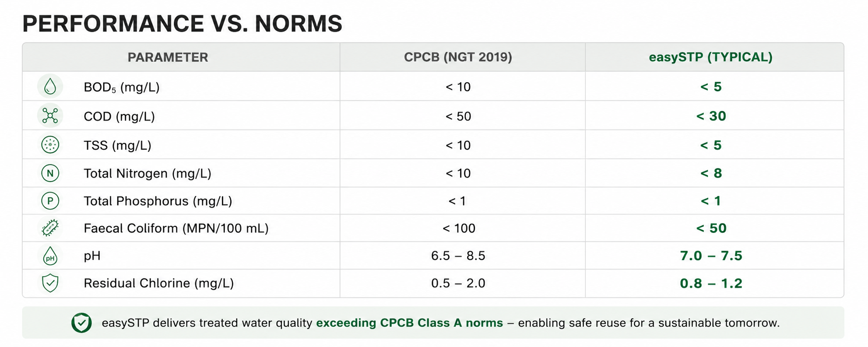Click the Residual Chlorine (mg/L) label
The image size is (868, 347).
(158, 283)
